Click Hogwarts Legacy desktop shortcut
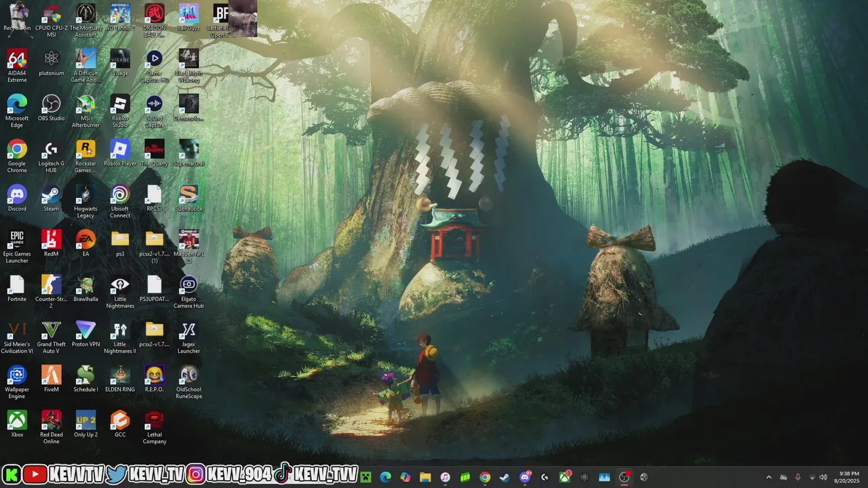 pyautogui.click(x=85, y=202)
